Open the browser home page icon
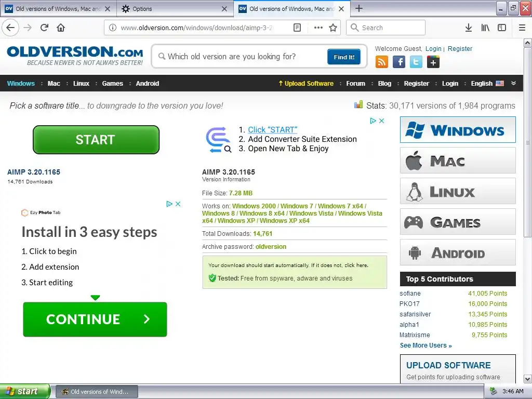The height and width of the screenshot is (399, 532). click(61, 28)
